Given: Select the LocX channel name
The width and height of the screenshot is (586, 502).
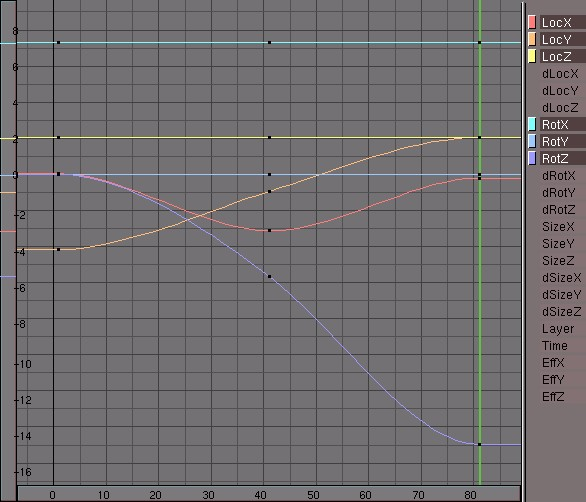Looking at the screenshot, I should [x=556, y=22].
